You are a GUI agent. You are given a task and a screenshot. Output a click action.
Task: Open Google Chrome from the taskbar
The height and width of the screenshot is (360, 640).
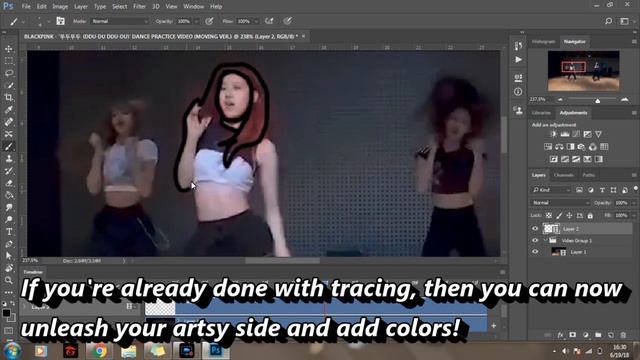(99, 351)
